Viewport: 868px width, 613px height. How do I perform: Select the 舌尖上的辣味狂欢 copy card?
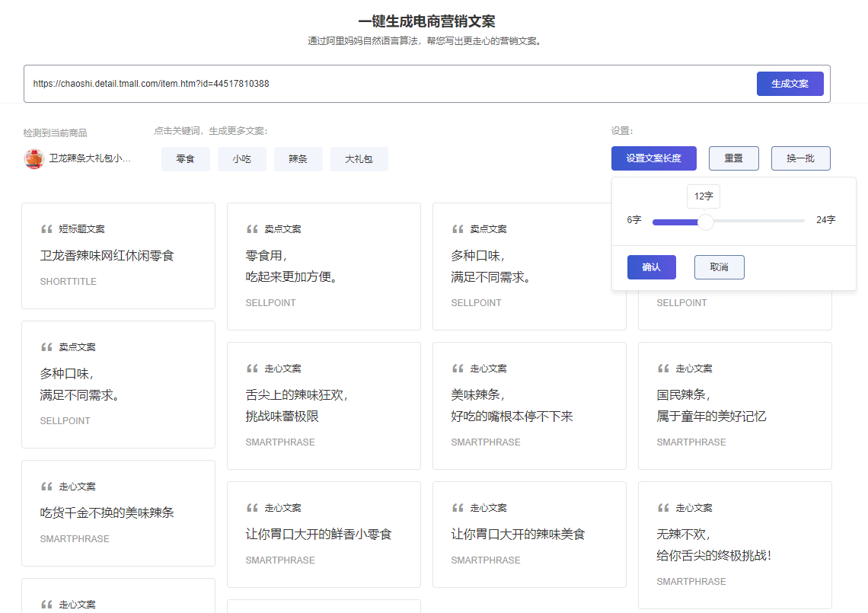(324, 405)
